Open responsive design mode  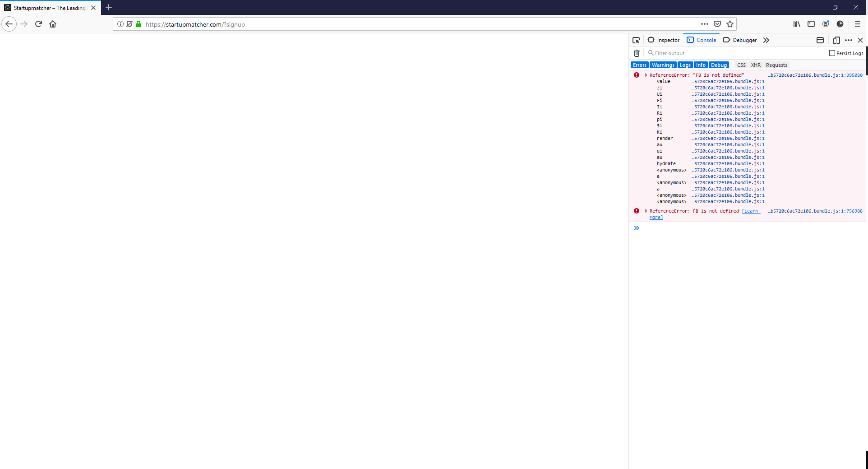(837, 40)
